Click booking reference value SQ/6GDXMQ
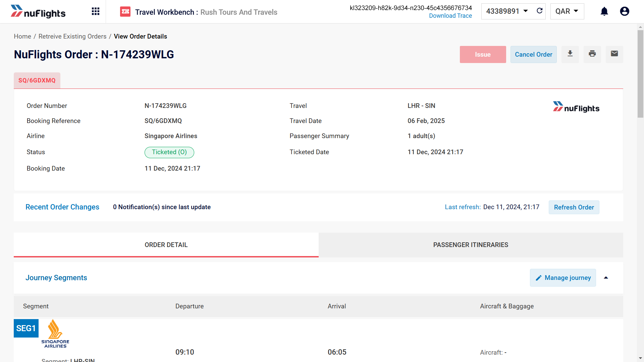Image resolution: width=644 pixels, height=362 pixels. point(163,121)
